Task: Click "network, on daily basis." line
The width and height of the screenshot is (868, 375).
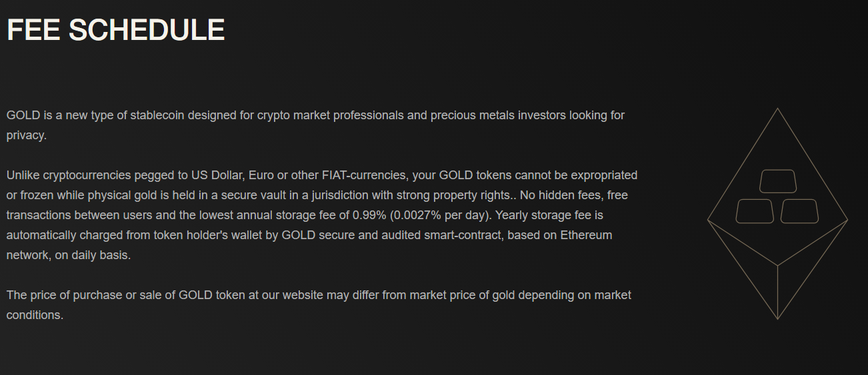Action: [69, 255]
